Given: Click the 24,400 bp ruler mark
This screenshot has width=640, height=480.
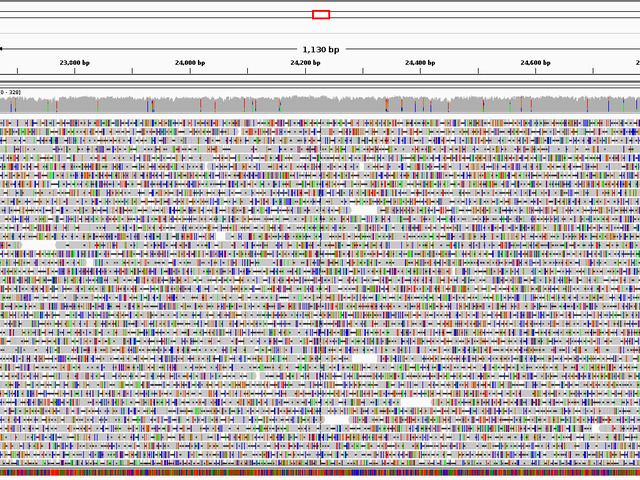Looking at the screenshot, I should coord(420,63).
